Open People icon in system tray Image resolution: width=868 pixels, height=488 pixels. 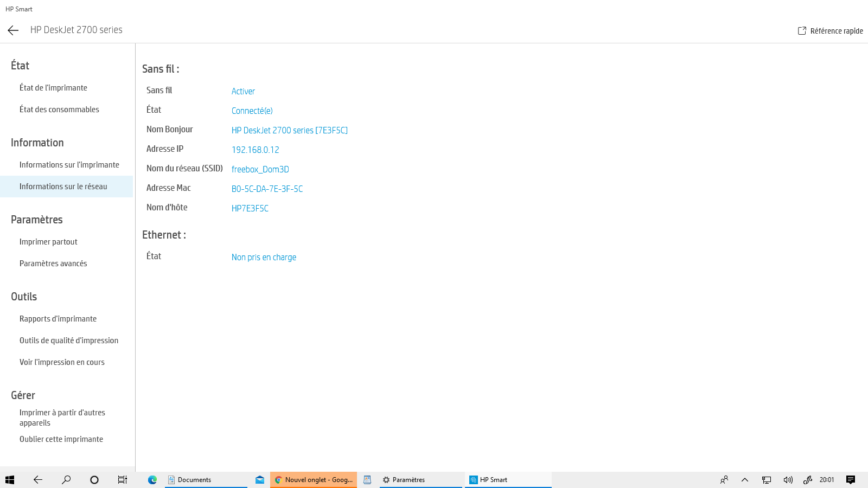click(x=724, y=480)
